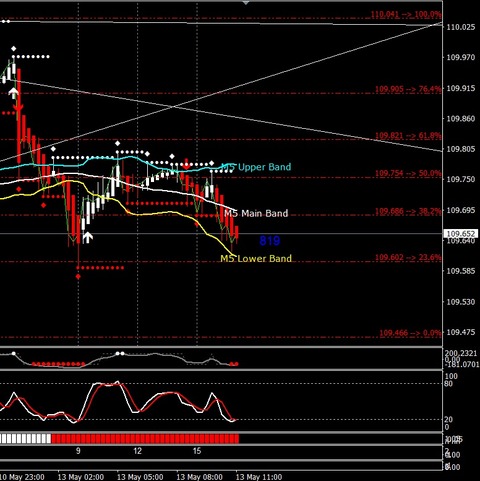Click the red diamond below the lowest candle wick

click(78, 276)
